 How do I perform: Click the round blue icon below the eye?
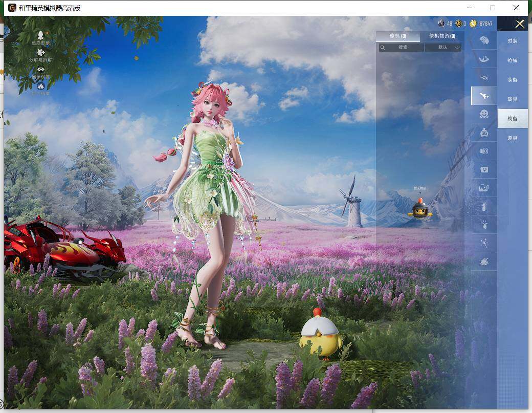(41, 86)
